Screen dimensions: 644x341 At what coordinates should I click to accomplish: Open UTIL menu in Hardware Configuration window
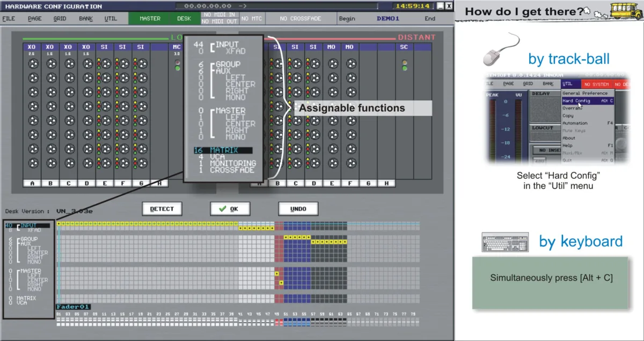(111, 18)
